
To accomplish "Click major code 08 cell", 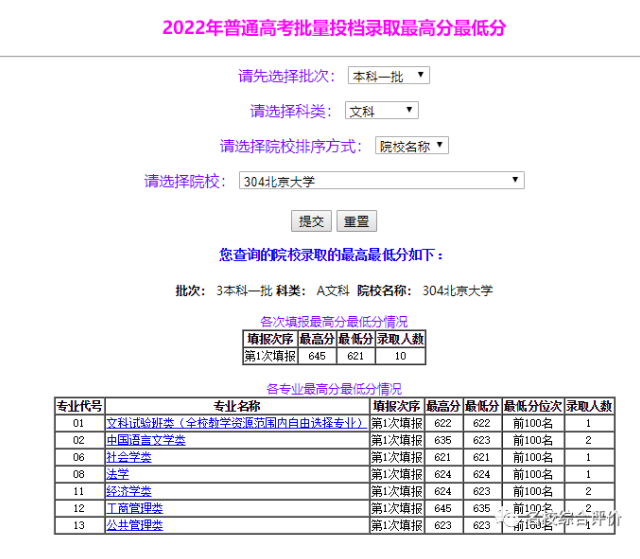I will pos(78,475).
